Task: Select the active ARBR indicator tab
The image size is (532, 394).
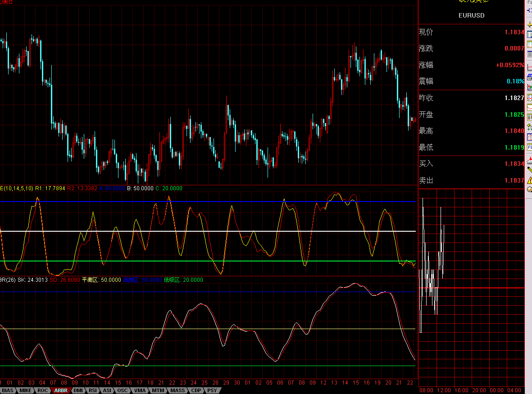Action: [x=61, y=390]
